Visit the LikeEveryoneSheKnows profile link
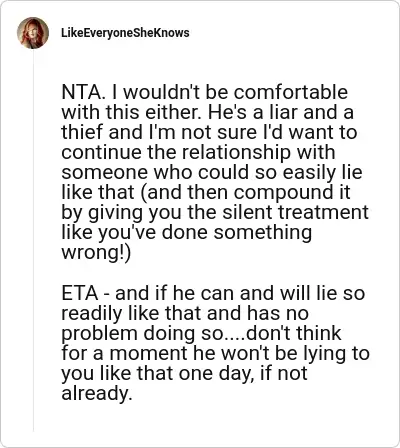 click(x=125, y=33)
